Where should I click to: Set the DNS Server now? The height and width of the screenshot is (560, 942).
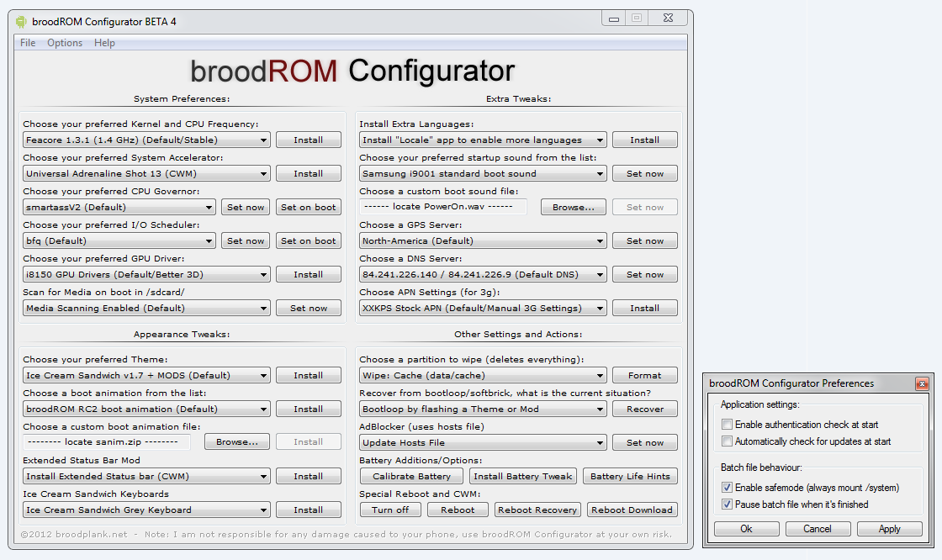(644, 275)
